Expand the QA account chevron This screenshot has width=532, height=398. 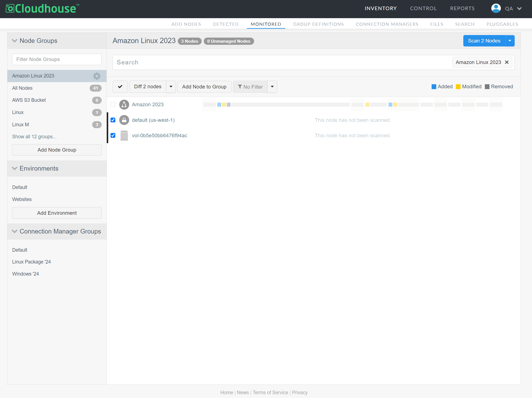519,9
